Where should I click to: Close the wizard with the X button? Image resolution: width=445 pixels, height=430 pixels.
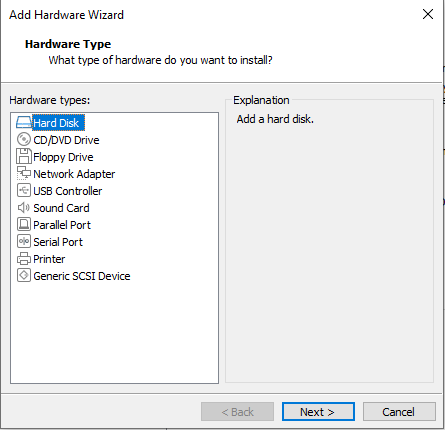click(x=428, y=14)
